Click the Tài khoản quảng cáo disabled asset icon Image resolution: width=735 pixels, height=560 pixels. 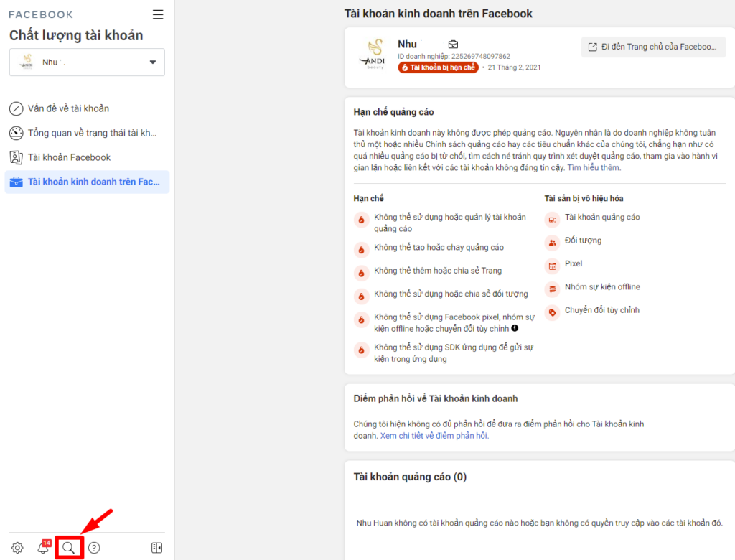click(x=553, y=220)
